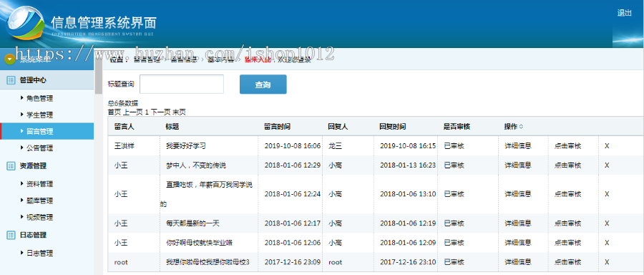The width and height of the screenshot is (644, 275).
Task: Click 点击审核 for 梦中人，不变的传说 row
Action: [x=567, y=165]
